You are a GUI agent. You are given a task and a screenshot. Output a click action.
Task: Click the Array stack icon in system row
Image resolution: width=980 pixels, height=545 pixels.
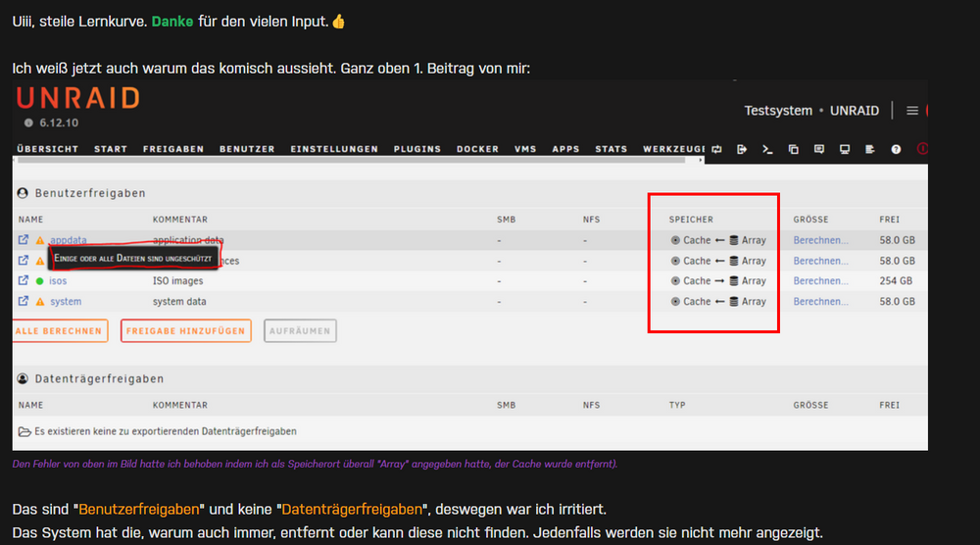[734, 301]
